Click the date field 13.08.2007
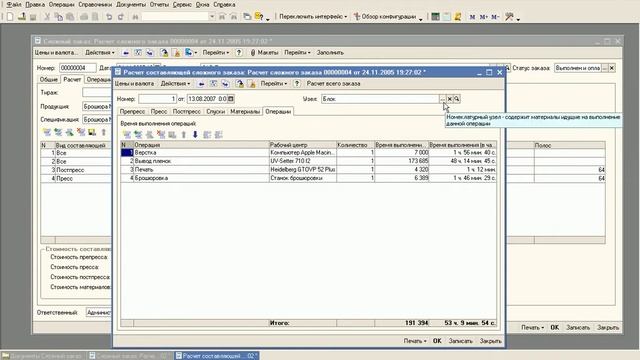 coord(207,99)
